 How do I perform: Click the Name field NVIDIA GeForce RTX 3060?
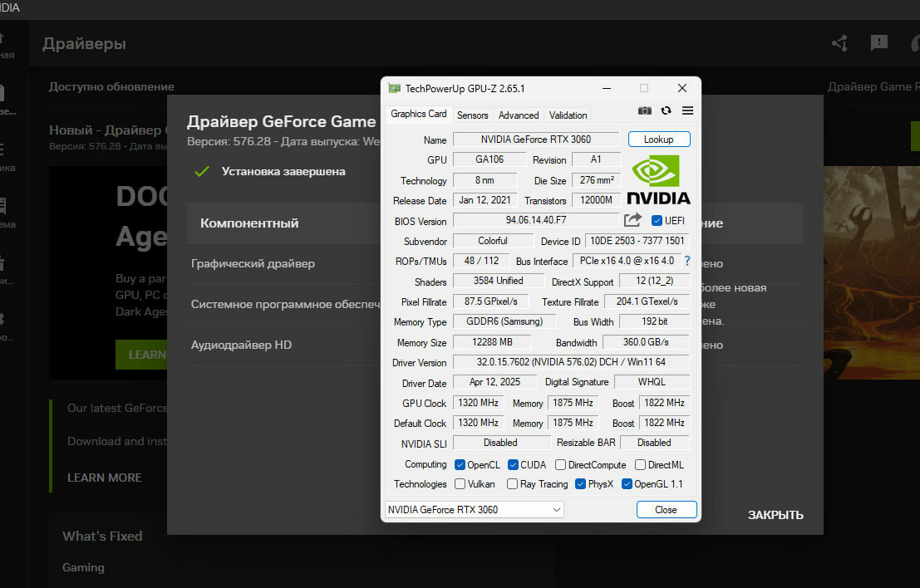point(536,139)
